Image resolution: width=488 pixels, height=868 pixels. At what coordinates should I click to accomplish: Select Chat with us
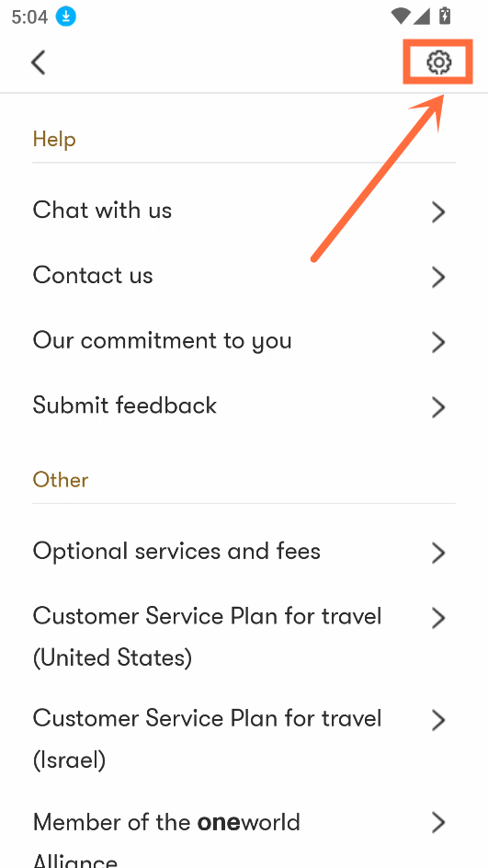tap(244, 211)
